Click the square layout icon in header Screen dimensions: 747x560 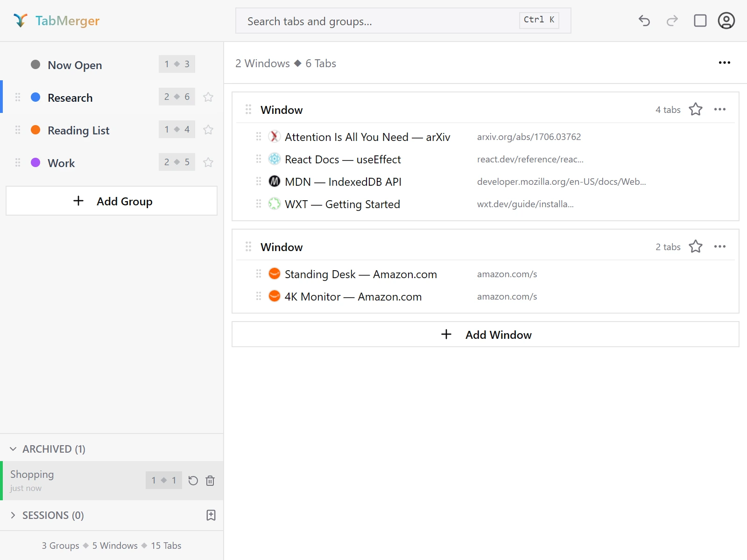click(x=700, y=21)
